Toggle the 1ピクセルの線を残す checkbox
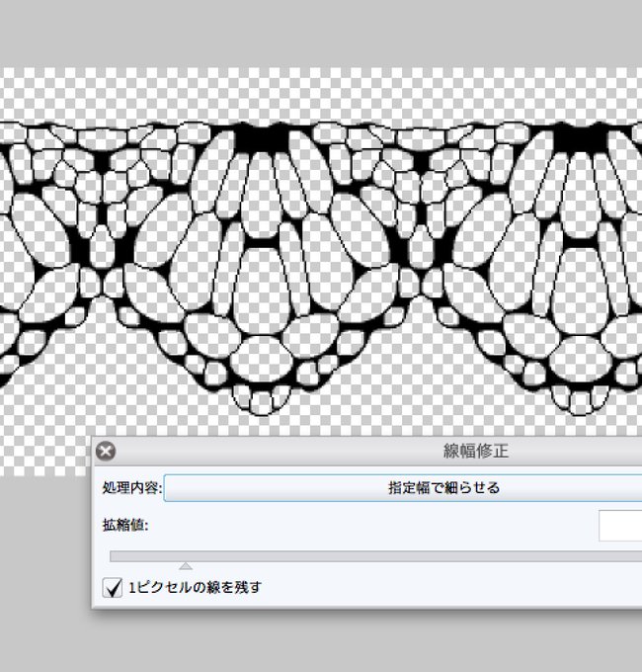Viewport: 642px width, 672px height. [x=113, y=587]
